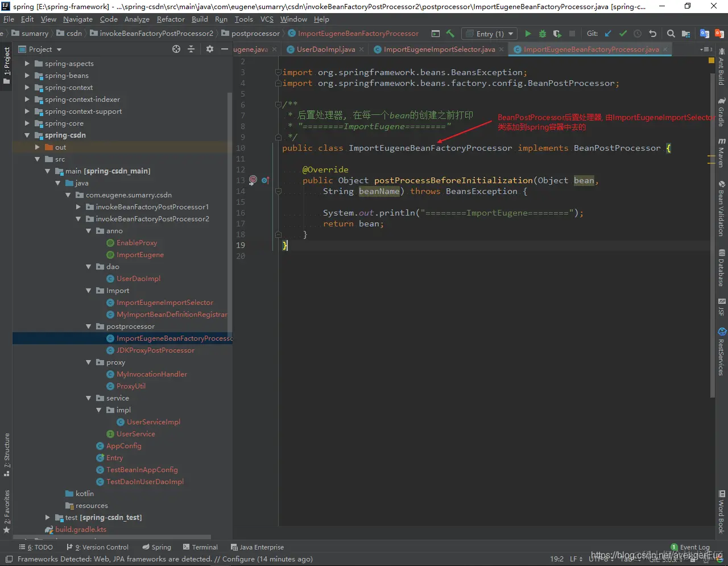
Task: Switch to the UserDaoImpl.java editor tab
Action: coord(325,49)
